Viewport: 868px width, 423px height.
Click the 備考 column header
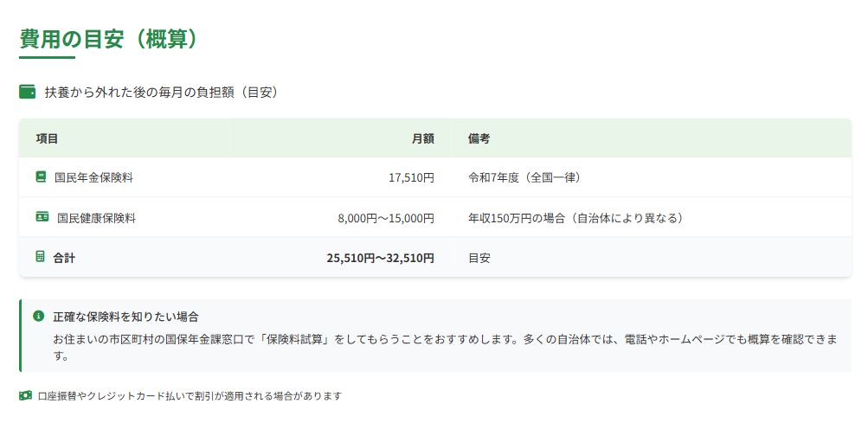point(479,138)
